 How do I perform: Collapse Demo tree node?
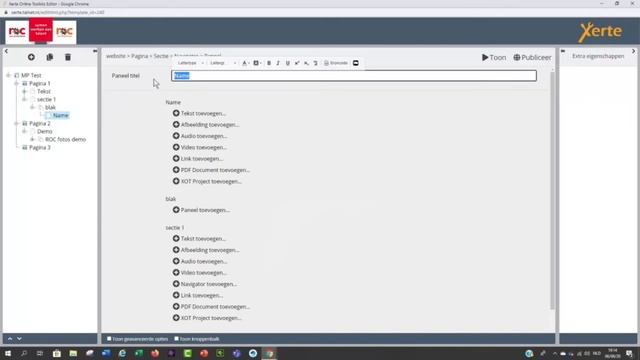[x=24, y=131]
